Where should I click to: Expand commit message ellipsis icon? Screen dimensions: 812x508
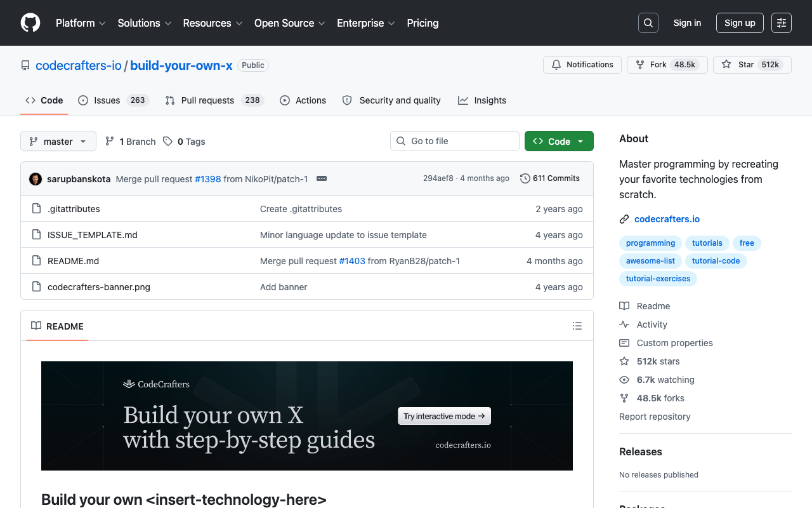point(322,178)
